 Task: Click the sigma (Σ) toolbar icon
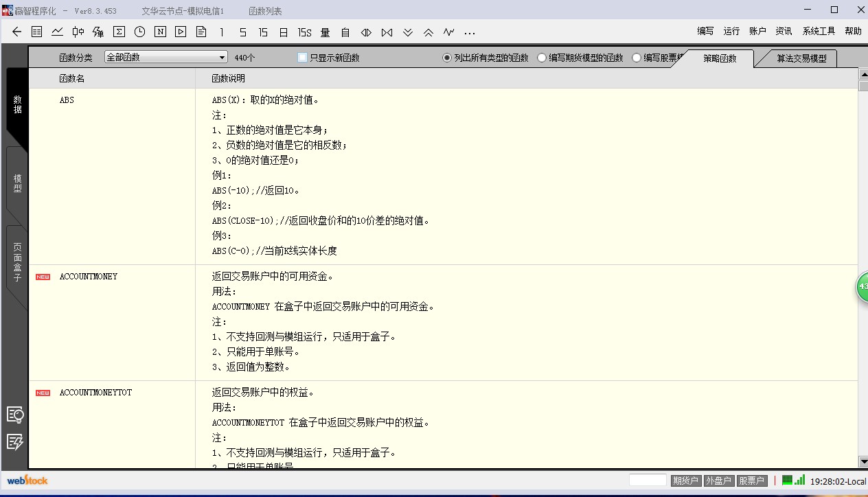coord(119,32)
